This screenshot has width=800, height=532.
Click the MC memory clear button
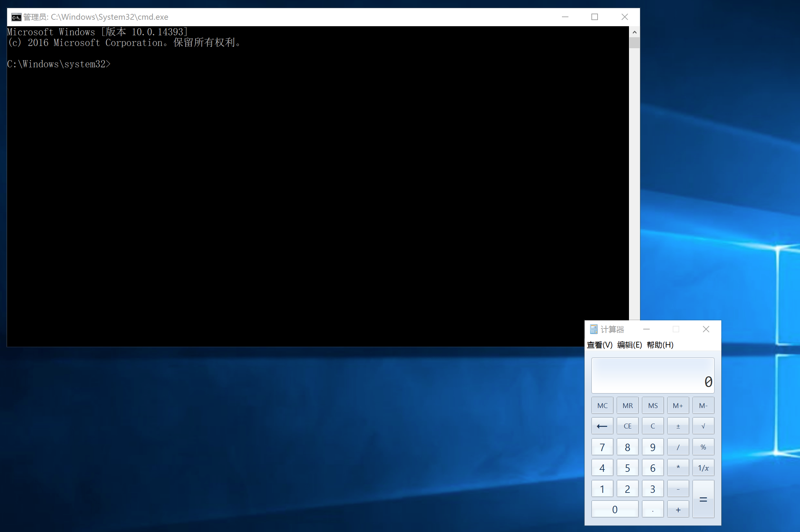[x=602, y=405]
